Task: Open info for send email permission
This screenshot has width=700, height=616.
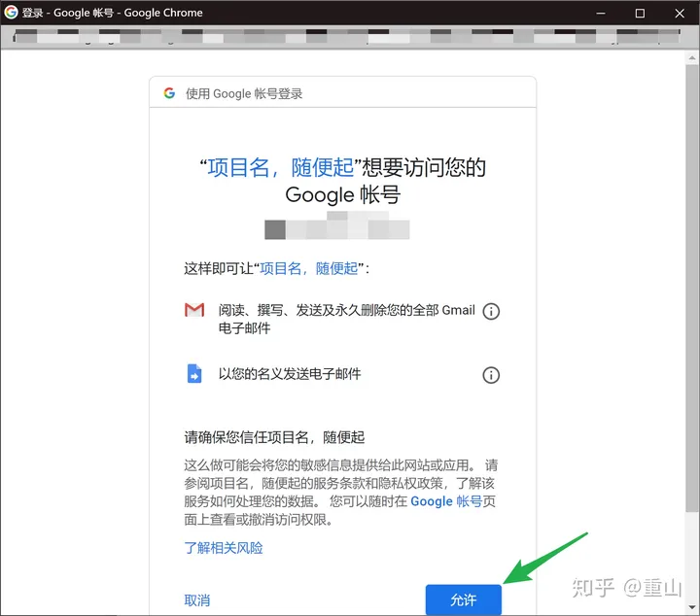Action: (x=491, y=375)
